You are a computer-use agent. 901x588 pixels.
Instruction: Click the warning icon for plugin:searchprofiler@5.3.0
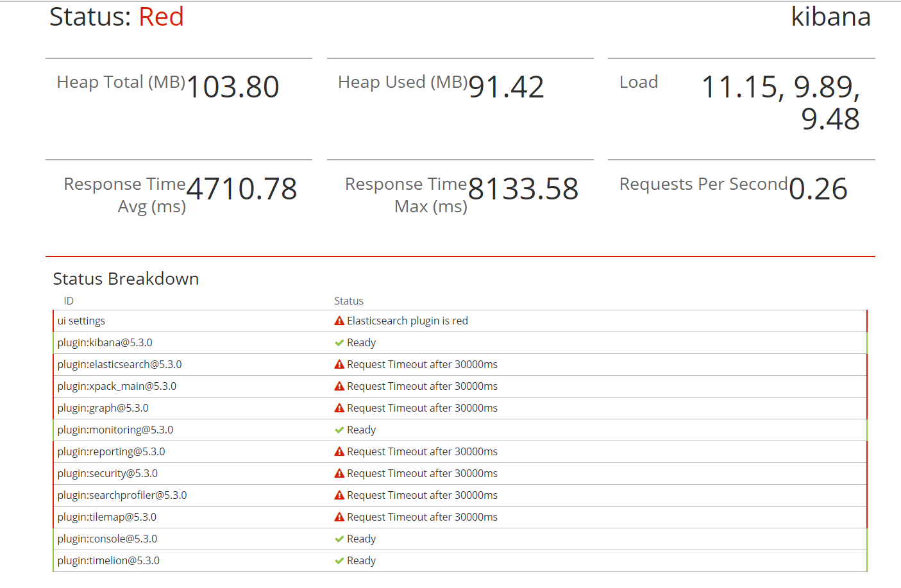pyautogui.click(x=339, y=495)
